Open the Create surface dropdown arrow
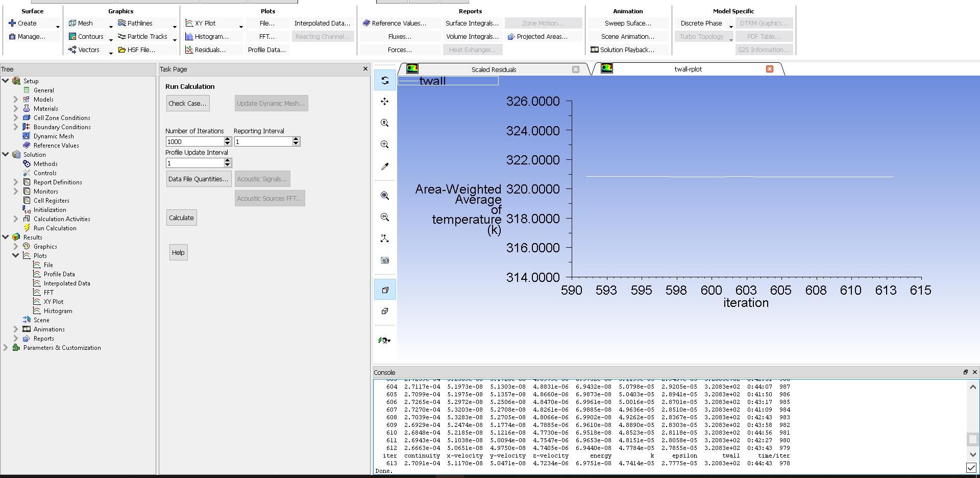Screen dimensions: 980x478 click(x=58, y=27)
